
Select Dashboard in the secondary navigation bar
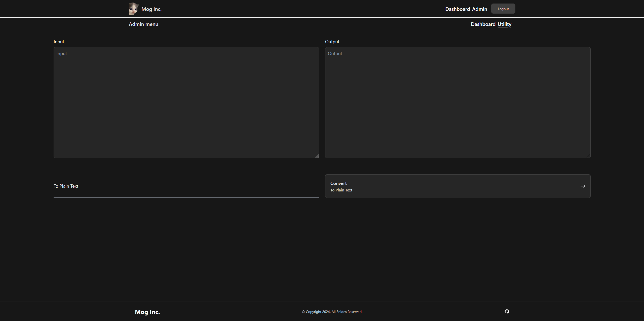pos(483,24)
